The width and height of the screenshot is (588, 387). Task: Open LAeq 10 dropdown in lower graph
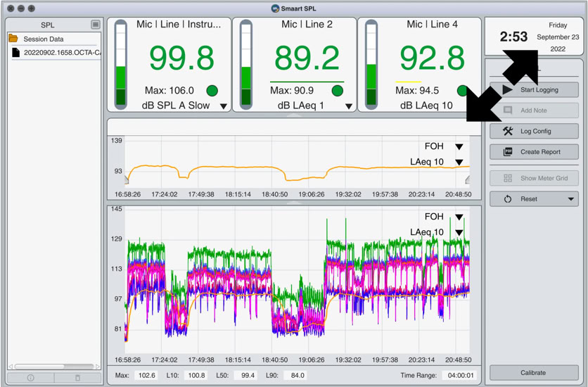click(x=459, y=233)
